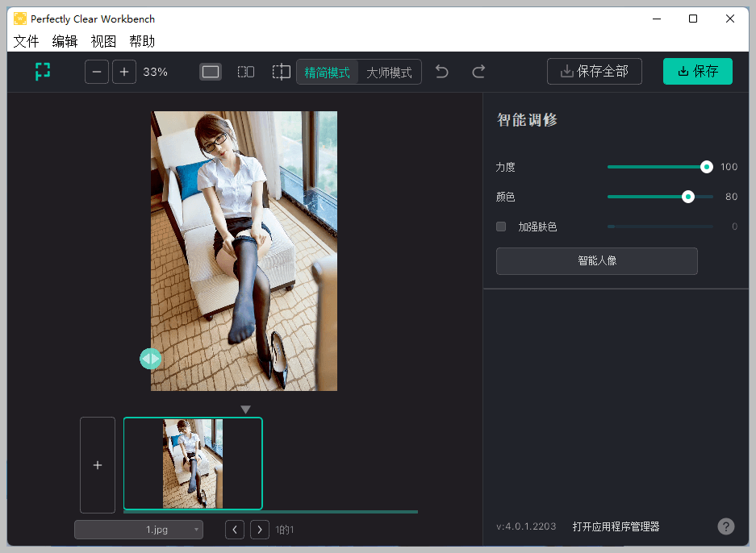The image size is (756, 553).
Task: Click the version text v:4.0.1.2203
Action: coord(526,526)
